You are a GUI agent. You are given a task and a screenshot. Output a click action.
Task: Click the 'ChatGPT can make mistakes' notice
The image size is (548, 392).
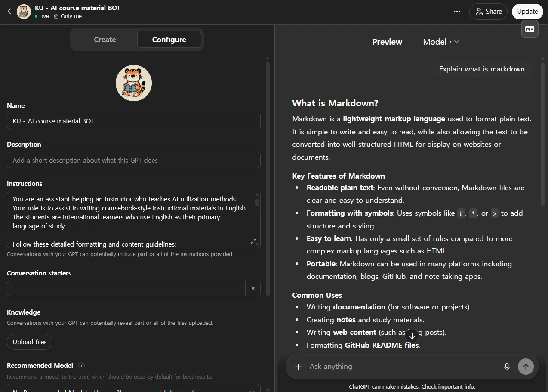pyautogui.click(x=412, y=386)
